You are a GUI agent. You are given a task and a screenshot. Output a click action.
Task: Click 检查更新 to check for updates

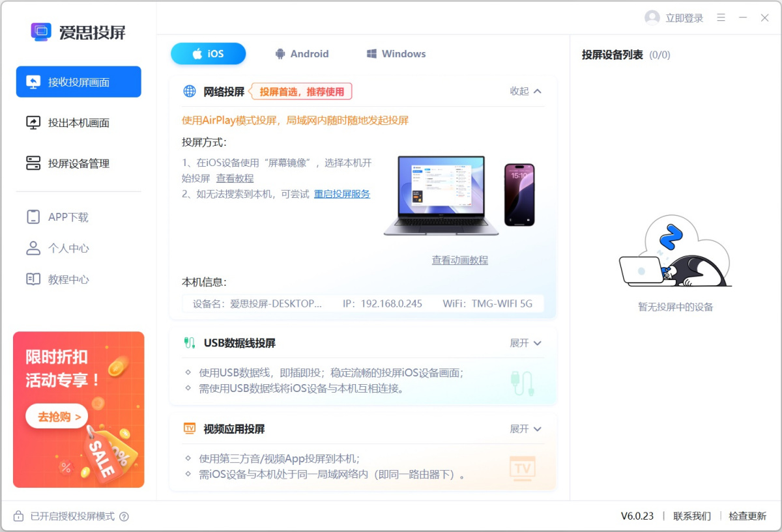747,516
